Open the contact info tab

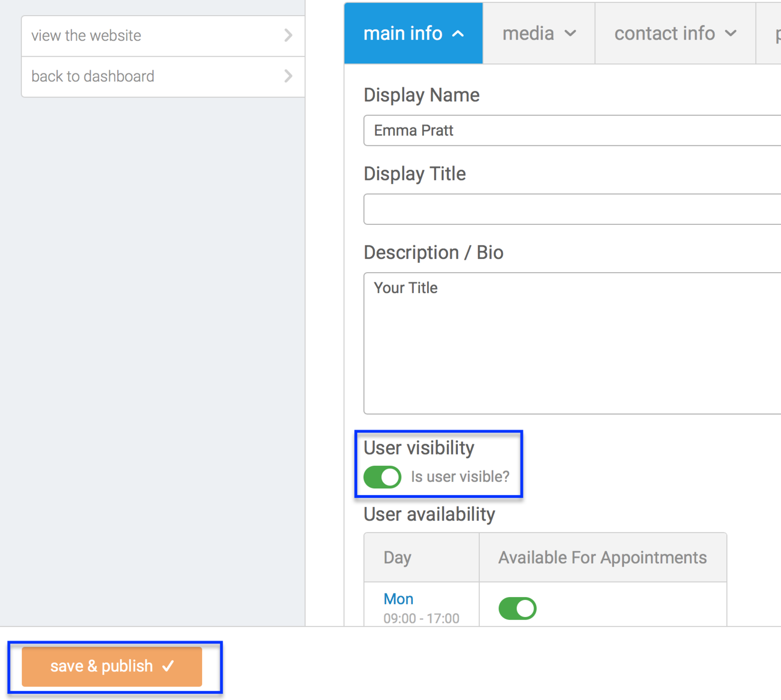[x=664, y=34]
